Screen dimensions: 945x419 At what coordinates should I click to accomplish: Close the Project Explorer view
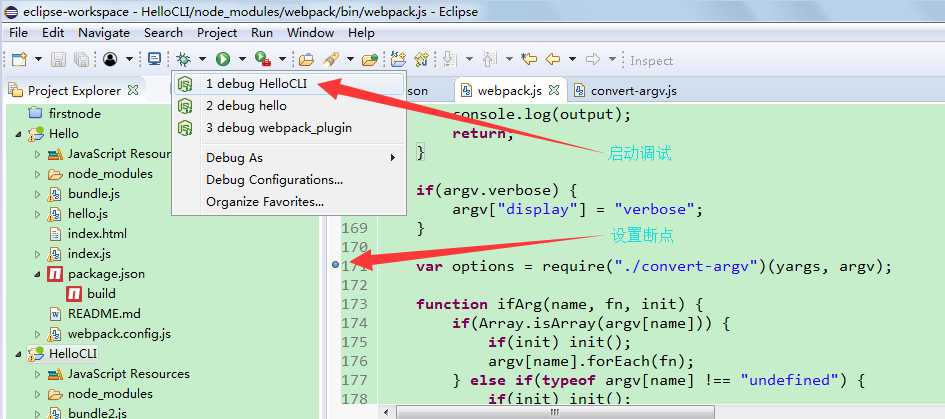(133, 90)
